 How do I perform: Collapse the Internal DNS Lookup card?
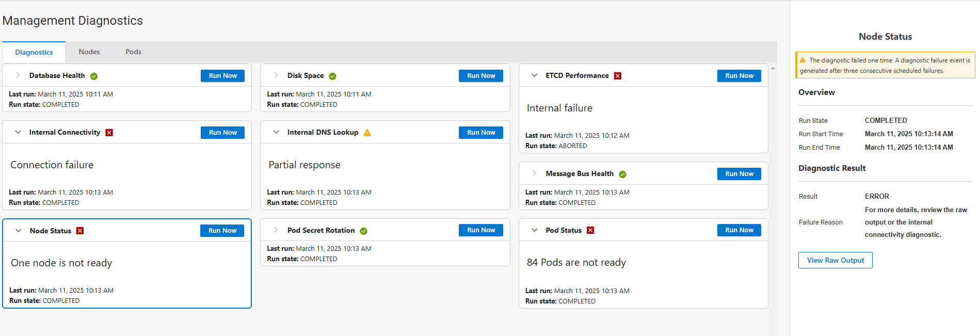276,132
